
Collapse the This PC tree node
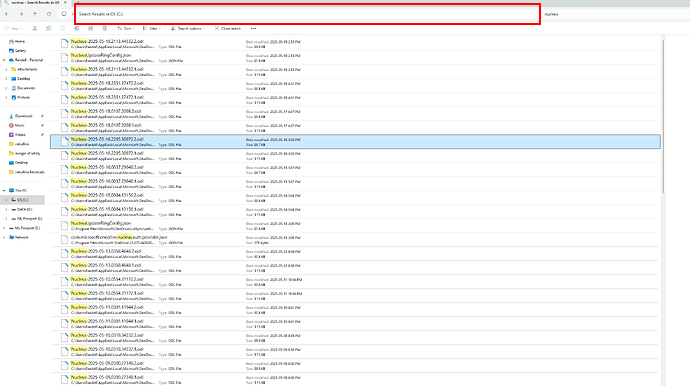point(4,191)
